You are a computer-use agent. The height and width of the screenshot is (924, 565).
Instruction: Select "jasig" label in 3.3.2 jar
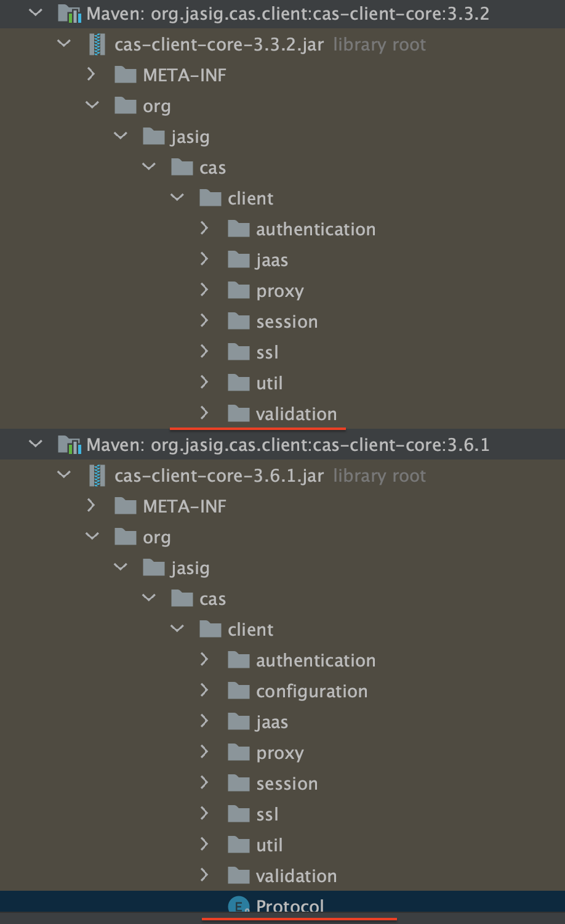[190, 137]
